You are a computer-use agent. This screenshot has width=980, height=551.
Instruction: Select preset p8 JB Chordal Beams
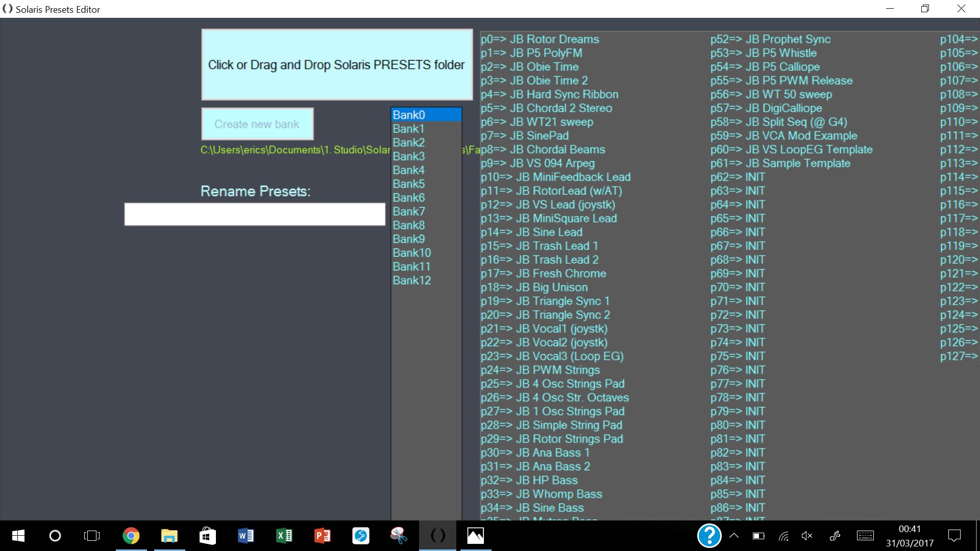543,149
